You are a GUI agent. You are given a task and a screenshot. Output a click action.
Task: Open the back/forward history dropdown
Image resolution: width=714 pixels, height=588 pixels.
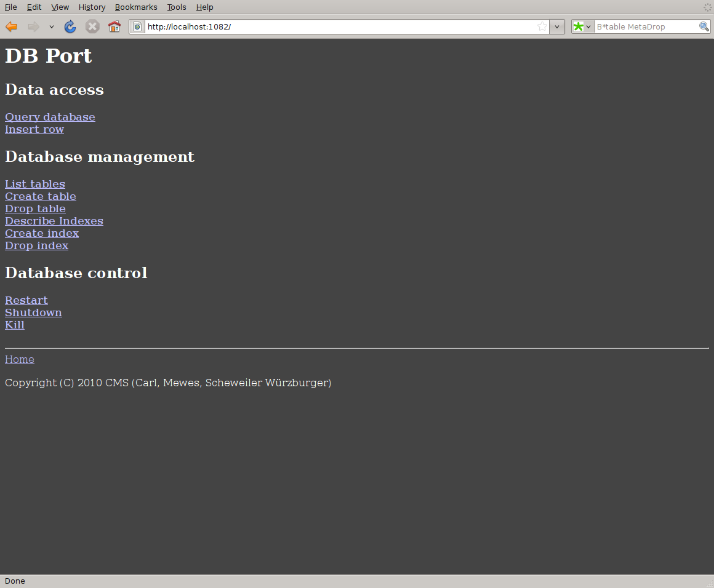[52, 27]
